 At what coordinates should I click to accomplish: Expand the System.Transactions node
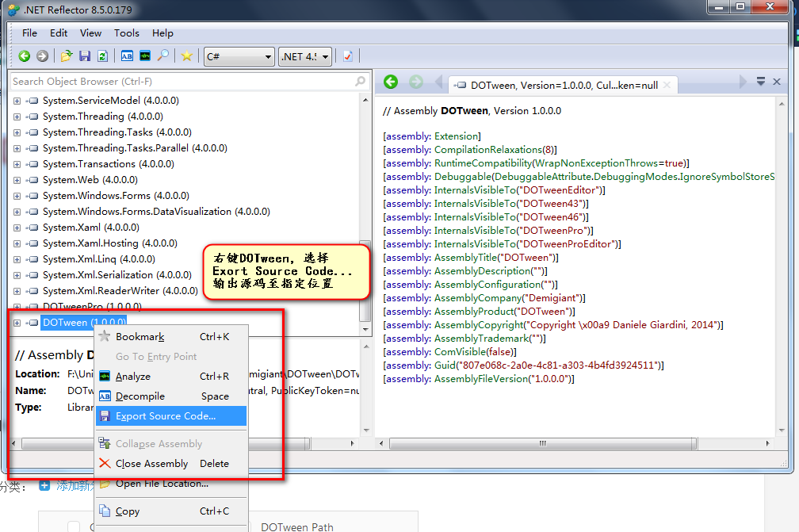(17, 164)
